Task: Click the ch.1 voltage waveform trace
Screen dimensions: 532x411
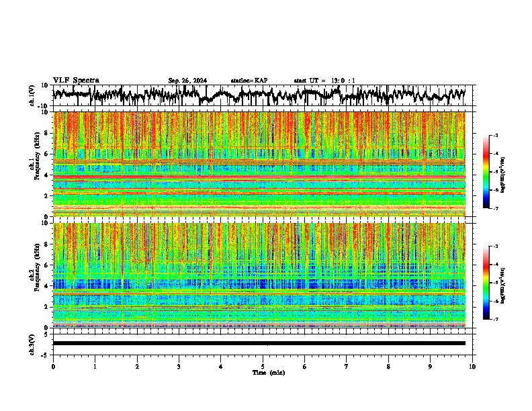Action: coord(259,95)
